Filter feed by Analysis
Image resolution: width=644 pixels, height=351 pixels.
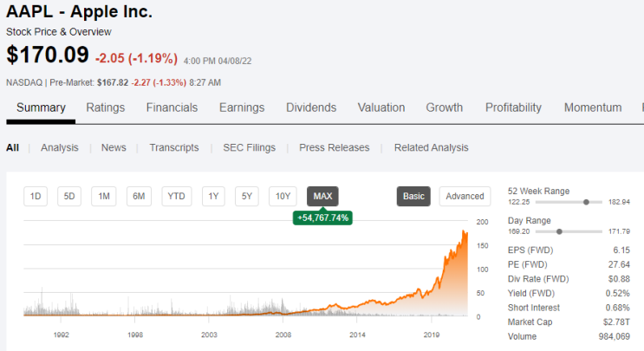[x=60, y=148]
